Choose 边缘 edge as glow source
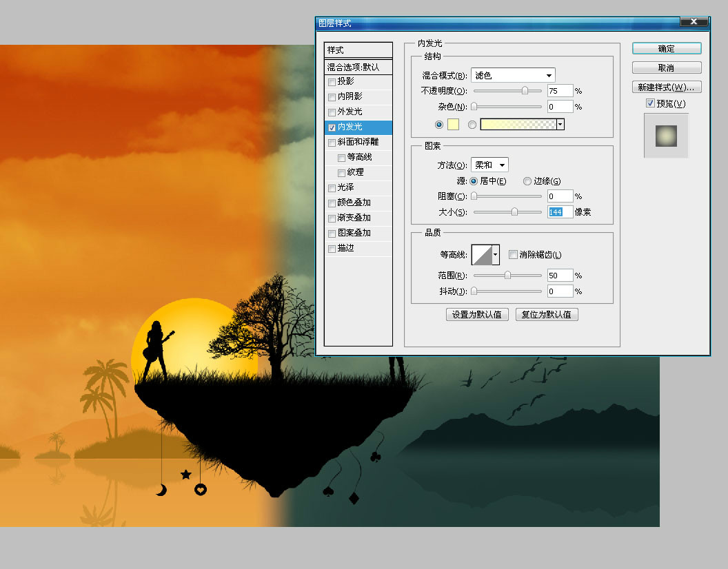The image size is (728, 569). tap(527, 181)
